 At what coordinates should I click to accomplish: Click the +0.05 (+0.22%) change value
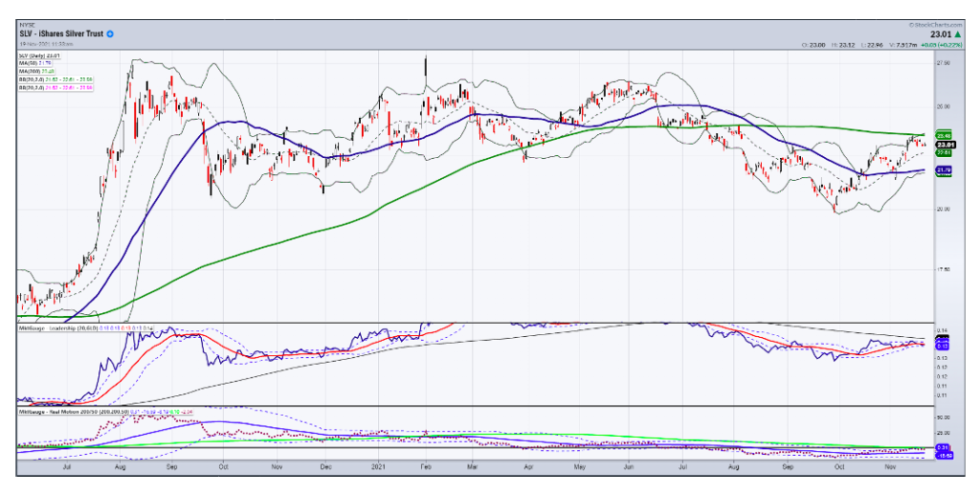pos(942,45)
